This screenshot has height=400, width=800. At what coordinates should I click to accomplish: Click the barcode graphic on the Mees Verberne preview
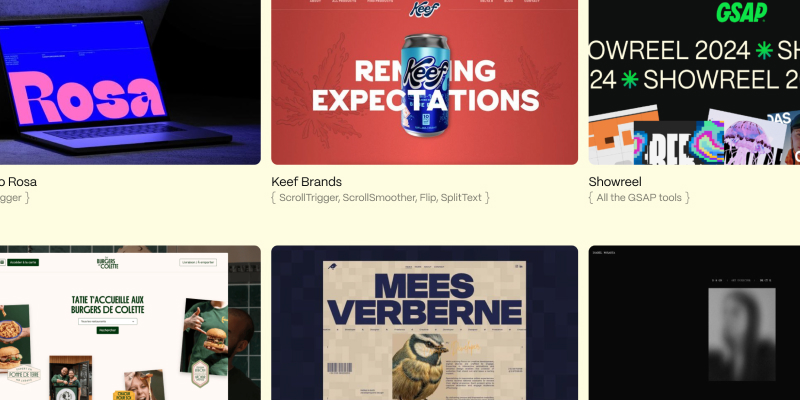(x=339, y=368)
